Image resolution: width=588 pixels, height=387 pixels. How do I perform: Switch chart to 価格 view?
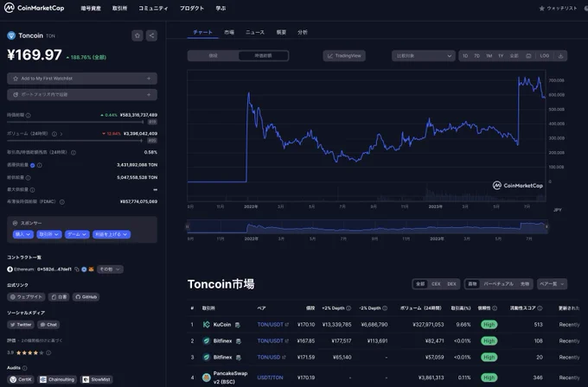click(x=213, y=56)
